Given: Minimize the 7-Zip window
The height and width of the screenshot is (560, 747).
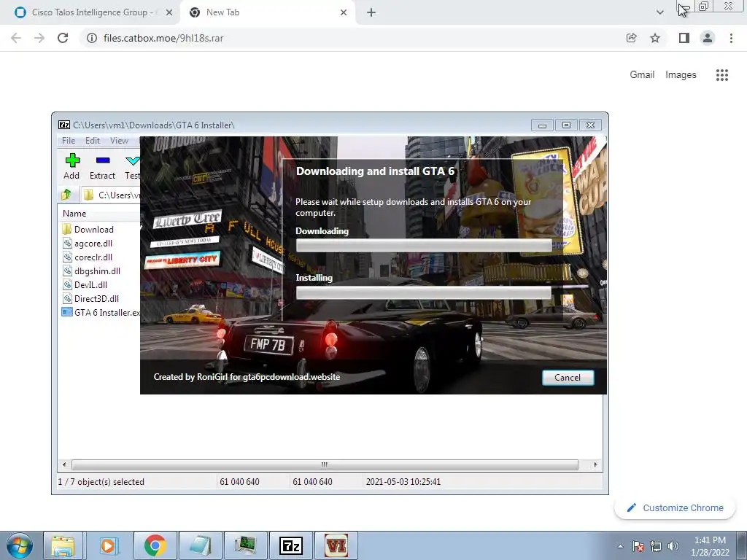Looking at the screenshot, I should click(542, 125).
